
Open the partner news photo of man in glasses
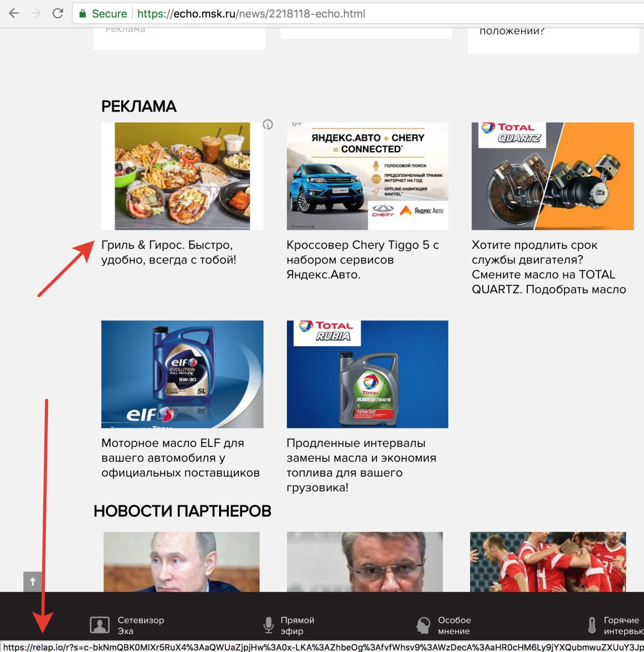[365, 562]
